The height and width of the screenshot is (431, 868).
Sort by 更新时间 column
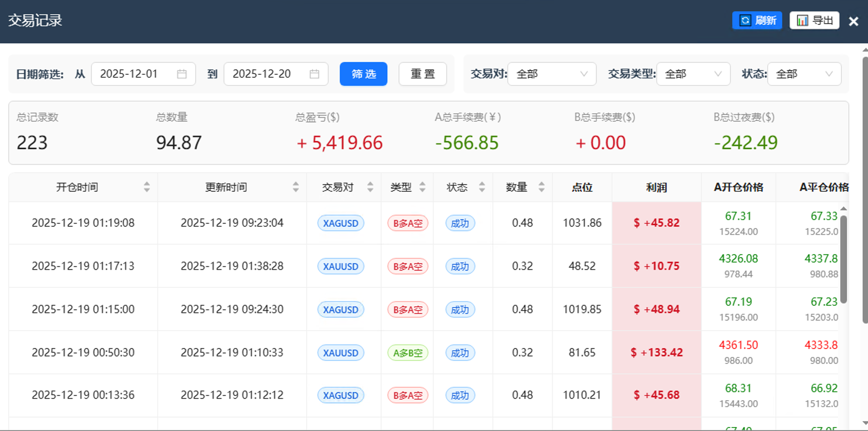pos(296,187)
